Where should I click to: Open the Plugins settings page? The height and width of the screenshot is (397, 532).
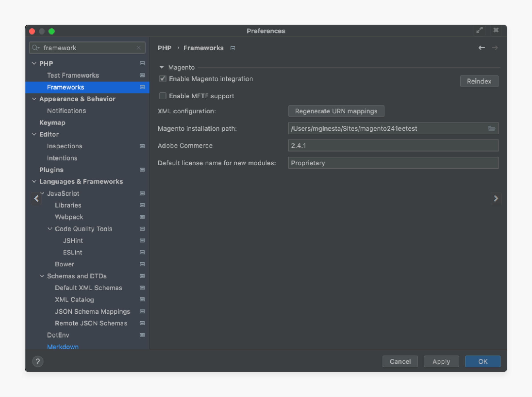tap(51, 170)
